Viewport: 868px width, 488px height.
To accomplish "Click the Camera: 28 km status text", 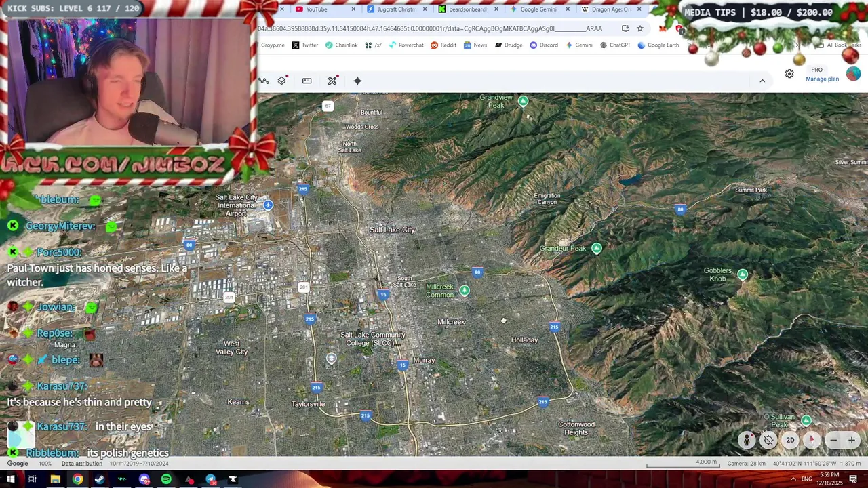I will click(747, 464).
